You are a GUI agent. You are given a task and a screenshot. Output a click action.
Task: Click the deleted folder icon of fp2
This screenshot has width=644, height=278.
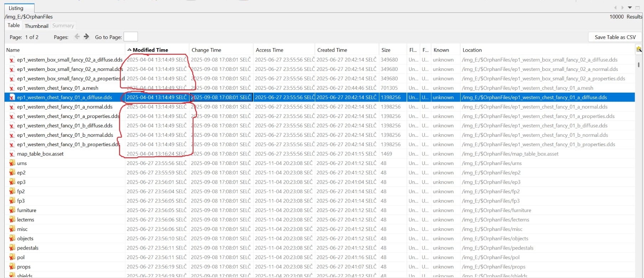pyautogui.click(x=12, y=191)
